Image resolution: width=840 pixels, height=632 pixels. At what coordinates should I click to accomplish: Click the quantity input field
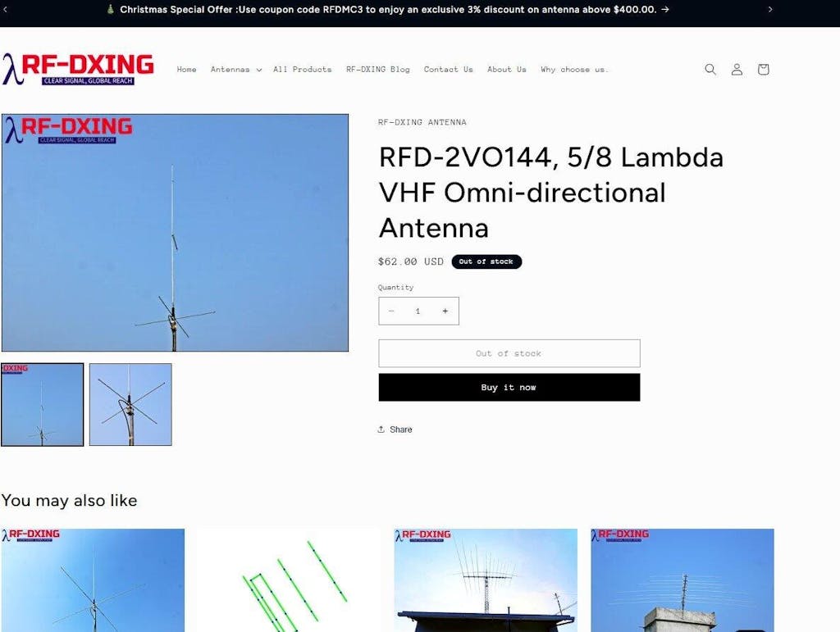point(418,311)
